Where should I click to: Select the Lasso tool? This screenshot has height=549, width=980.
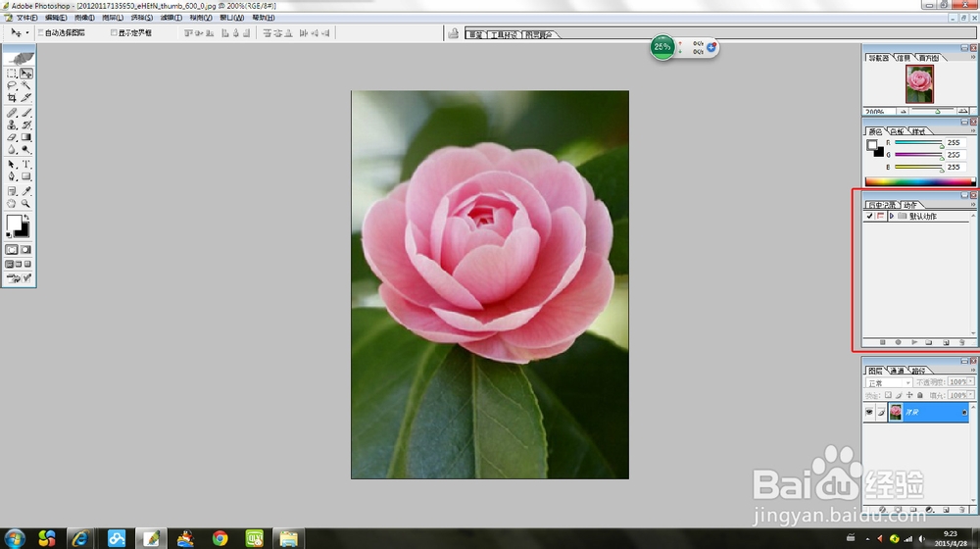[11, 85]
